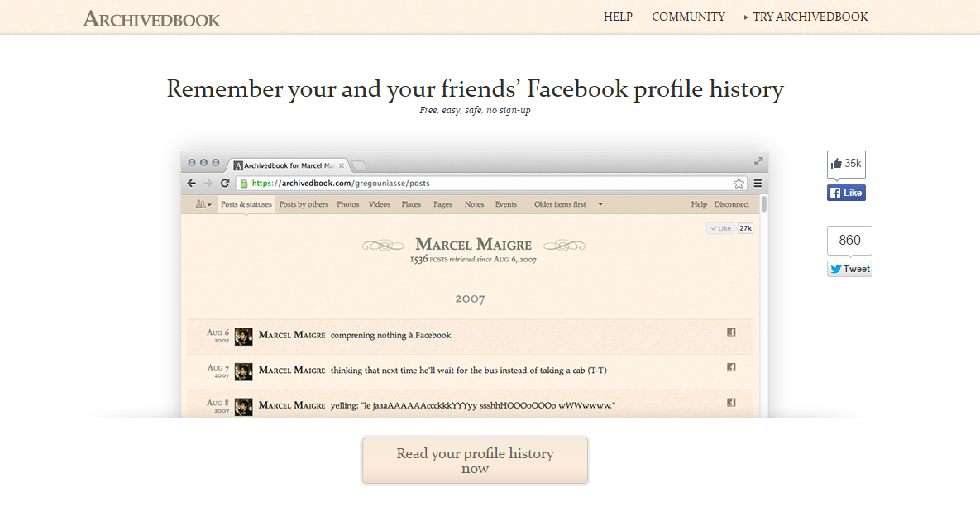
Task: Select the Posts & statuses tab
Action: pyautogui.click(x=246, y=204)
